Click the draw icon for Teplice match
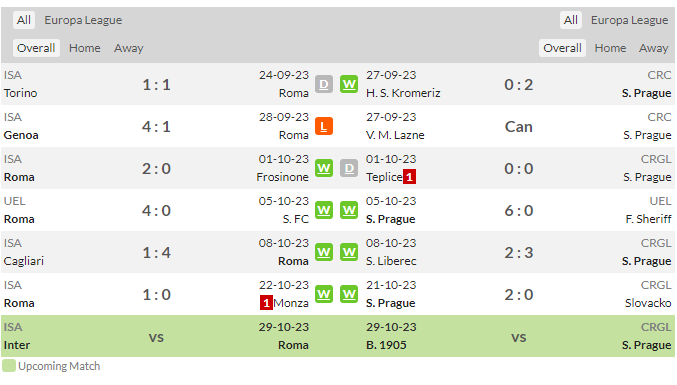Viewport: 677px width, 385px height. pos(349,168)
